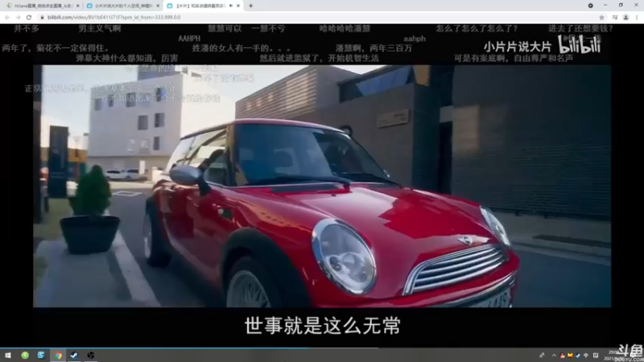Switch to the second bilibili personal space tab
The width and height of the screenshot is (644, 362).
(x=122, y=6)
